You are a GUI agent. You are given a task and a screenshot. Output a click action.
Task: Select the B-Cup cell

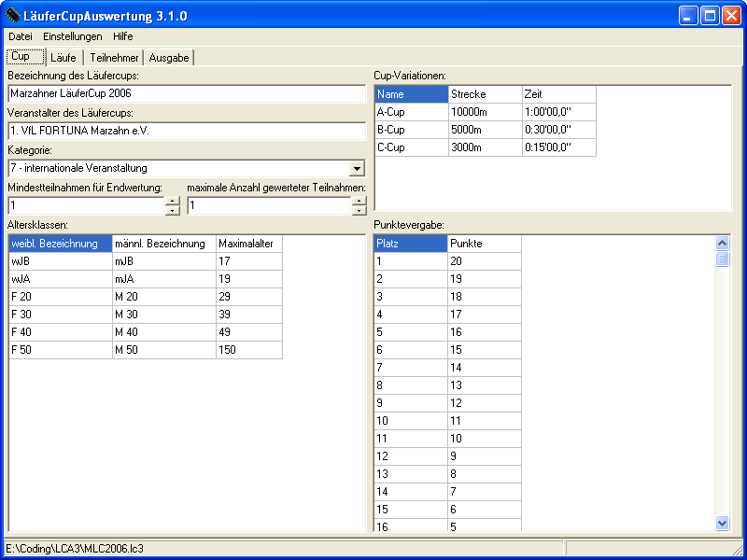point(412,130)
